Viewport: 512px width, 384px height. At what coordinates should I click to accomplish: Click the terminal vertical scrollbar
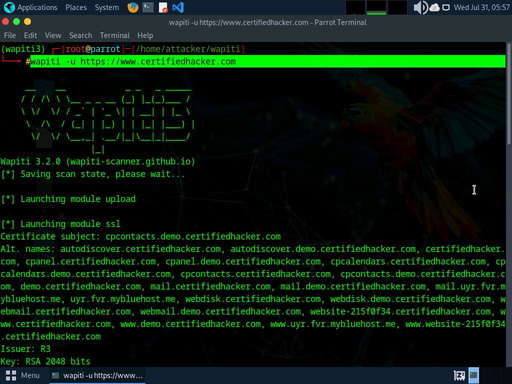pos(509,205)
